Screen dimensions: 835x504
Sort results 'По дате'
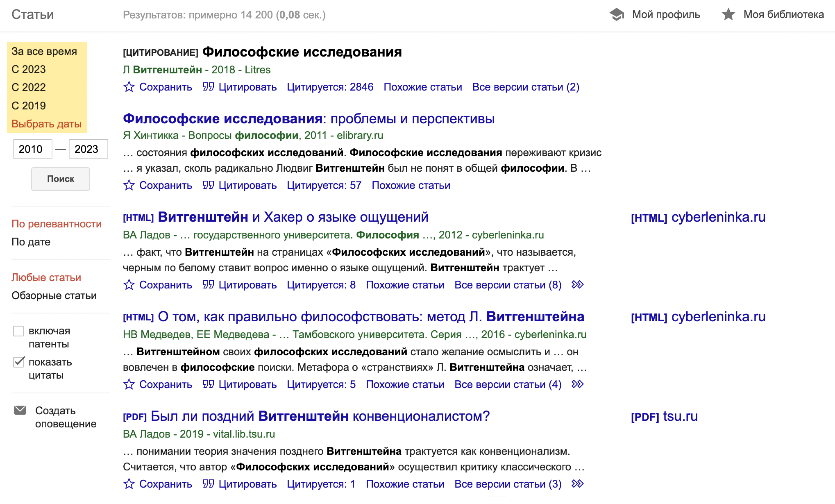tap(31, 242)
